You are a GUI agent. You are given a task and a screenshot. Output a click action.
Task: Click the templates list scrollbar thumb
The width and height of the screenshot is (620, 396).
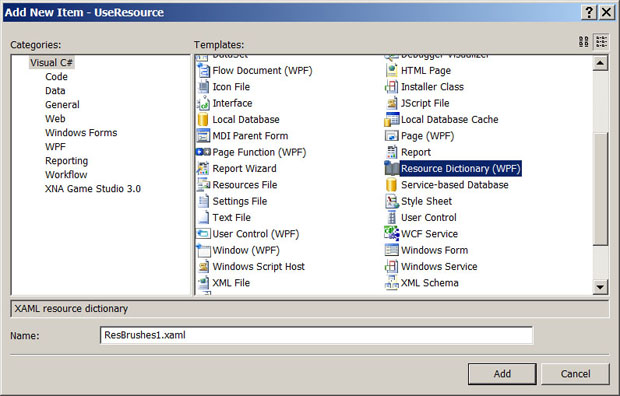coord(600,189)
